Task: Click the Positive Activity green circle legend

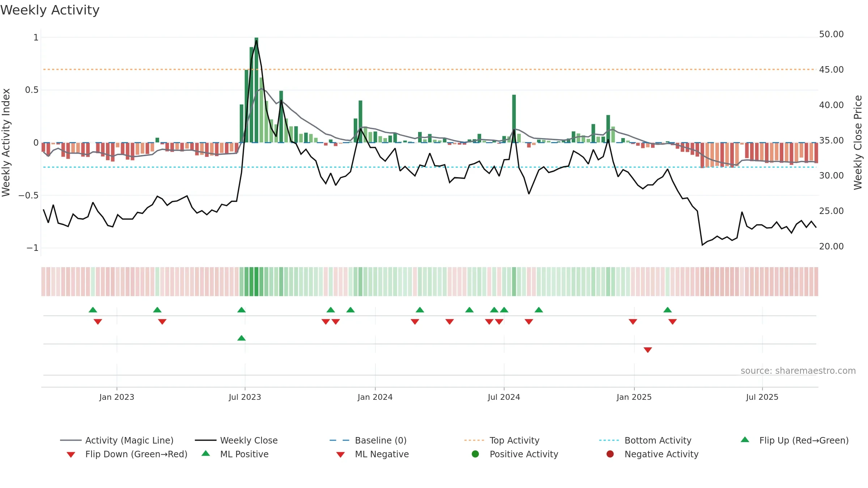Action: (x=475, y=454)
